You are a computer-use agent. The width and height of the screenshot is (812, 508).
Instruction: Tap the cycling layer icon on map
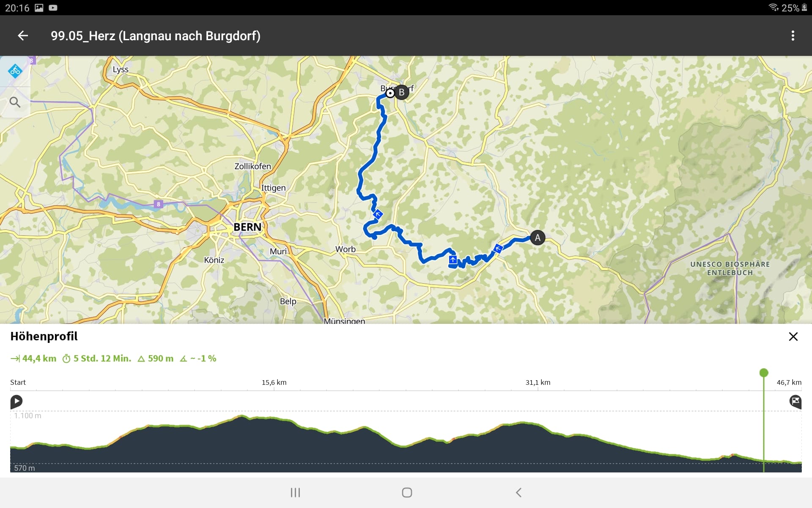coord(15,71)
